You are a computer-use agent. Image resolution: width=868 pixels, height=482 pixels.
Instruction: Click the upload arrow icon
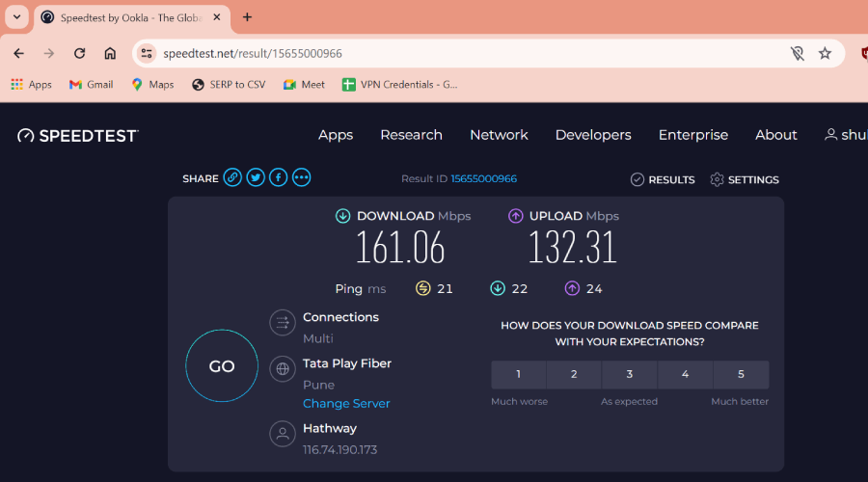coord(515,216)
